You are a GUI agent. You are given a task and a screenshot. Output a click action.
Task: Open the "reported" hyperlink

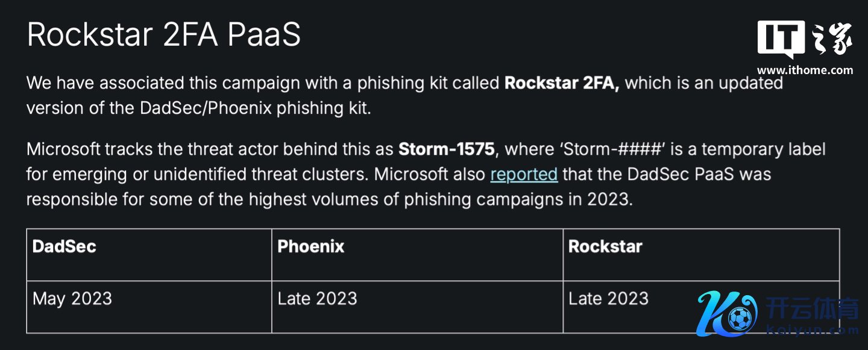524,174
